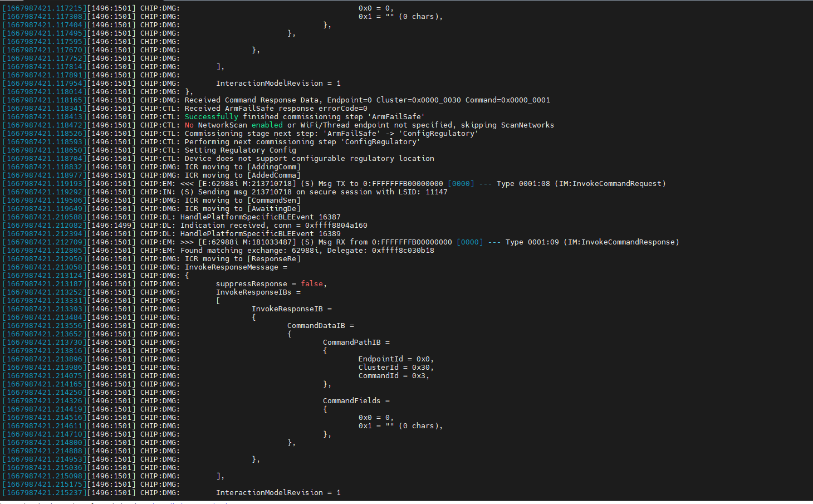Click 'ICR moving to [AwaitingDe]' entry
813x504 pixels.
(x=243, y=209)
